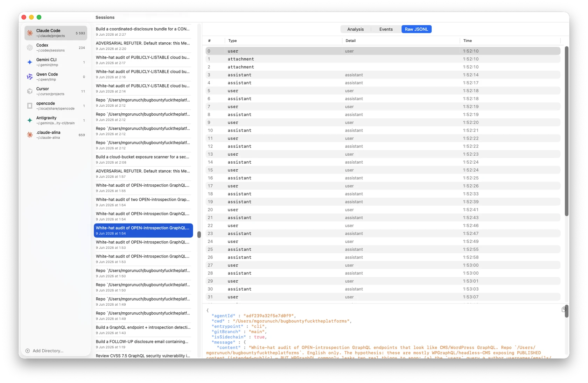The height and width of the screenshot is (383, 588).
Task: Open the coordinated-disclosure bundle session
Action: [x=143, y=31]
